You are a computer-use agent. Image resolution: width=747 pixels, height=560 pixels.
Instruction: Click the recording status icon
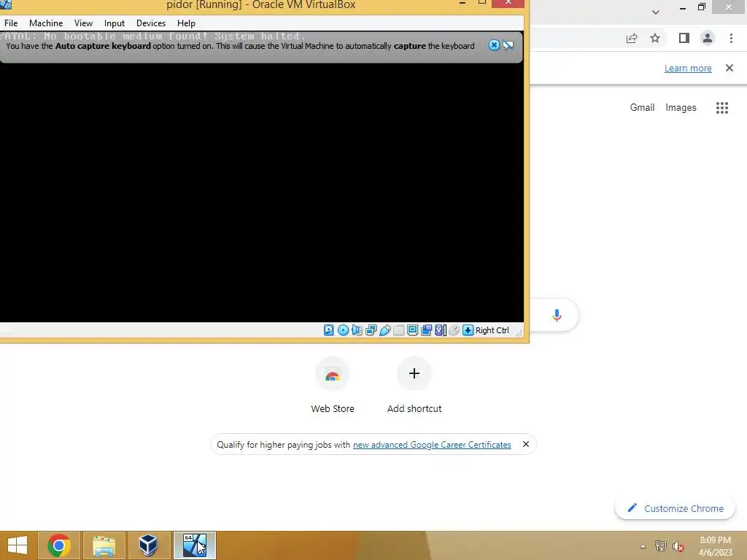(426, 330)
